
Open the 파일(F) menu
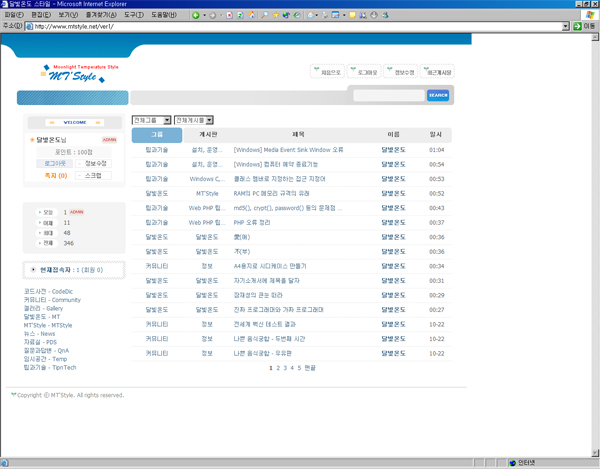pyautogui.click(x=14, y=15)
